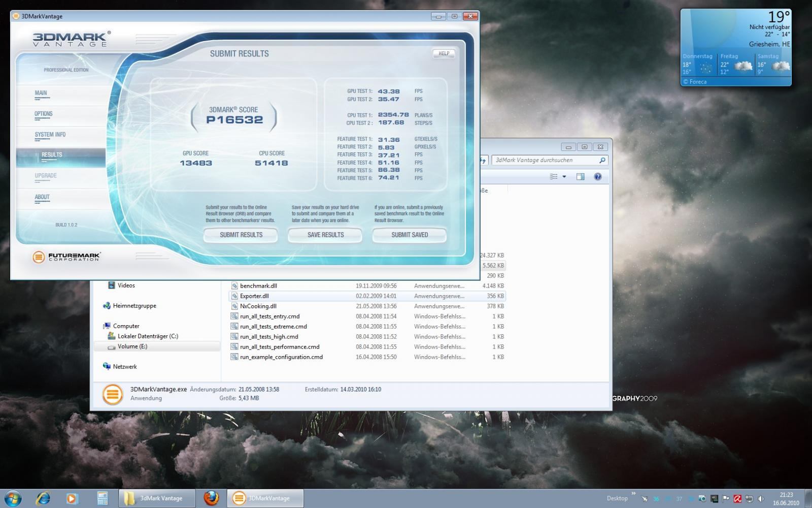Click Freitag forecast icon in weather gadget

(743, 66)
